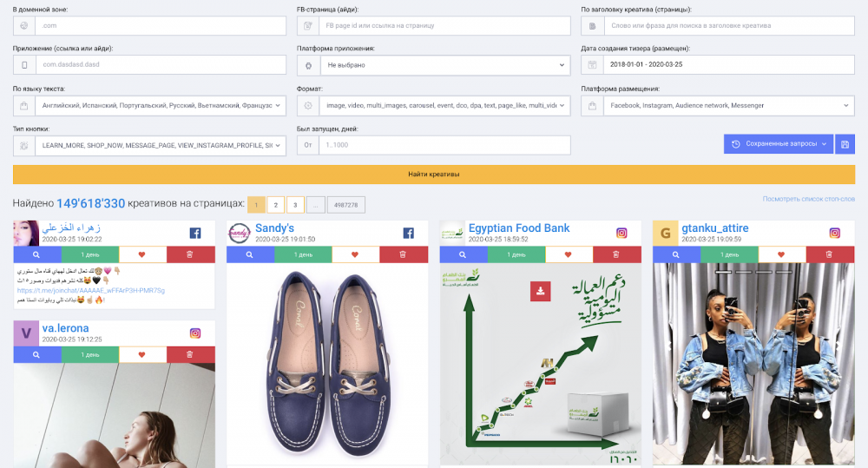This screenshot has width=868, height=468.
Task: Expand the placement platform dropdown
Action: coord(727,105)
